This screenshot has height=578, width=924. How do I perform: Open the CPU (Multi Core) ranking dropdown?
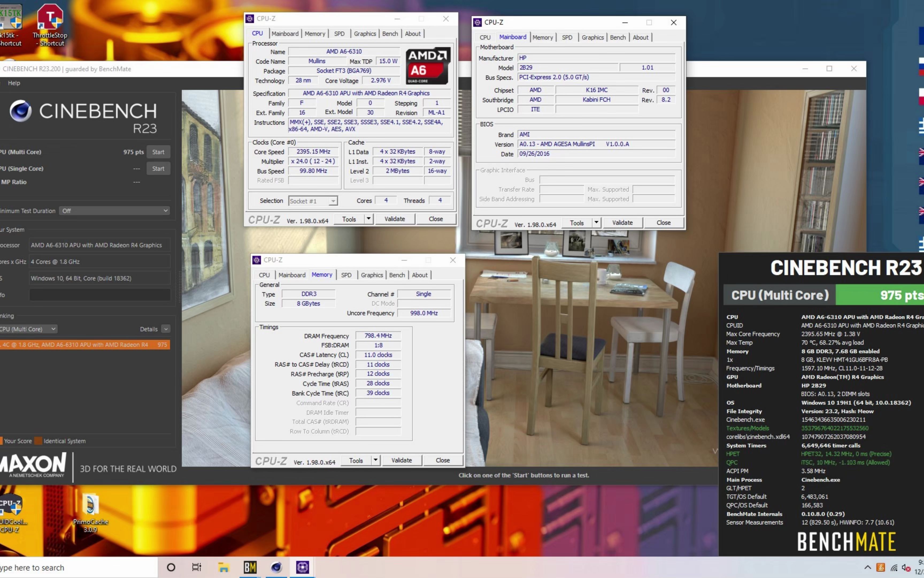coord(29,329)
